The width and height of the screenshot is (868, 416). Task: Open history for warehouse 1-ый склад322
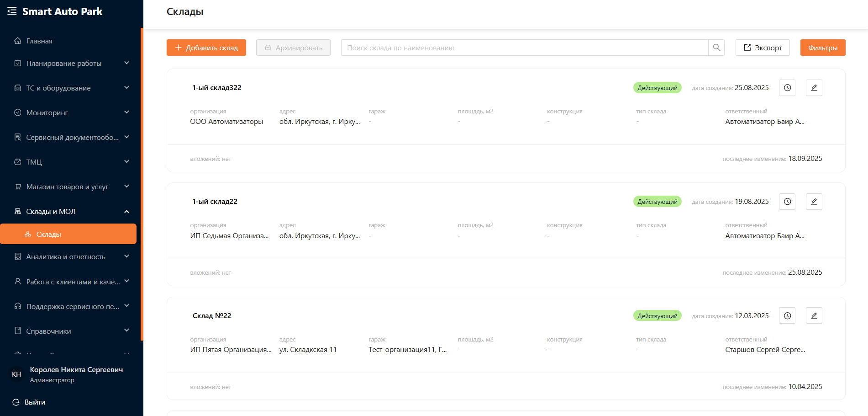(x=787, y=88)
